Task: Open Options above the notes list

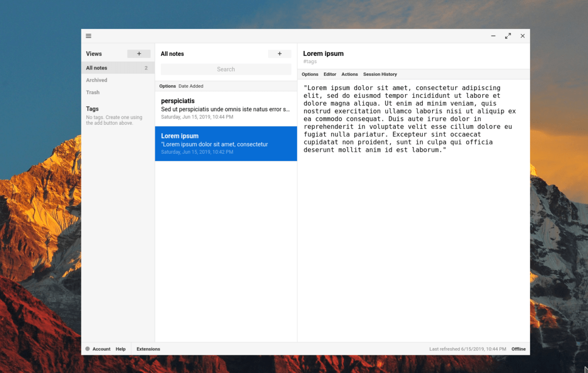Action: pyautogui.click(x=167, y=86)
